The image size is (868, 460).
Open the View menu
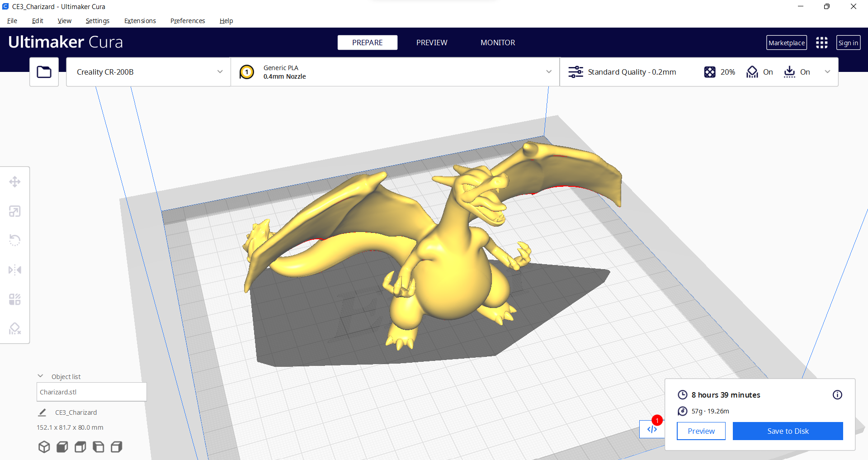coord(65,21)
